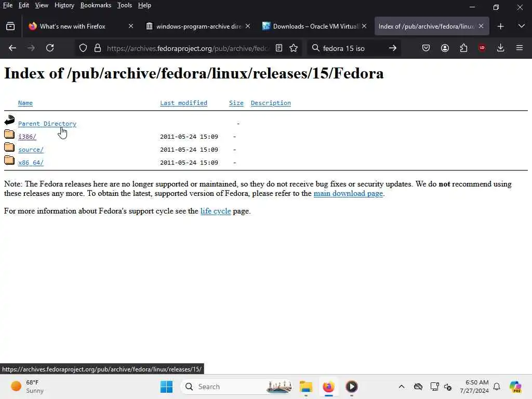Open the Help menu
The image size is (532, 399).
[x=144, y=5]
